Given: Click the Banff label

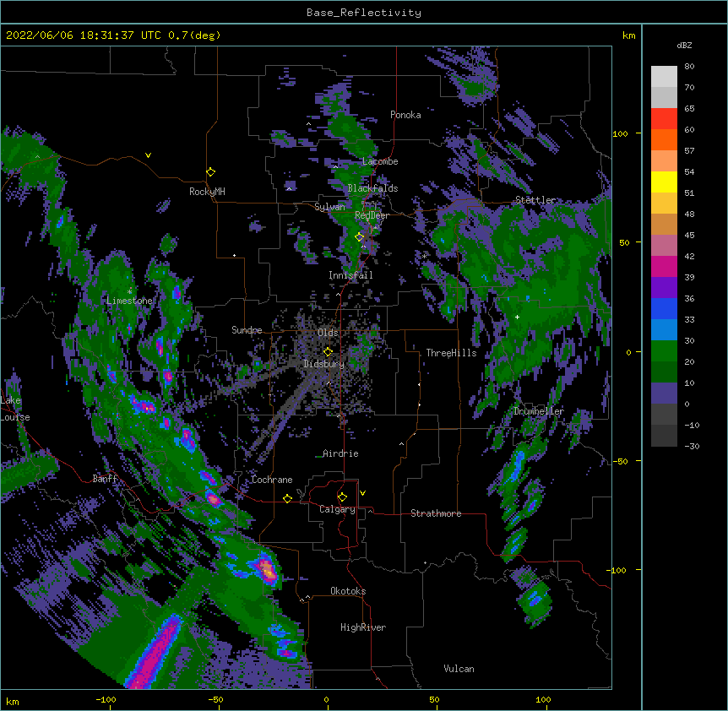Looking at the screenshot, I should click(x=105, y=479).
